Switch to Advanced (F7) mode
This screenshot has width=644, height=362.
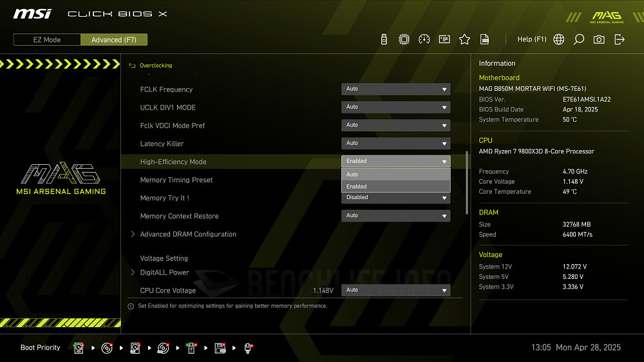(x=114, y=40)
